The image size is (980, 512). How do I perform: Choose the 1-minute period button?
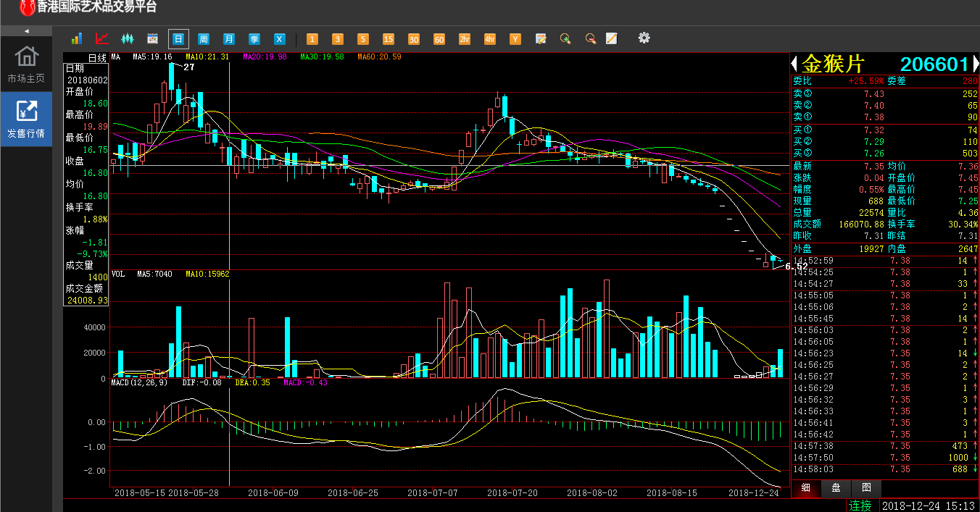coord(312,38)
